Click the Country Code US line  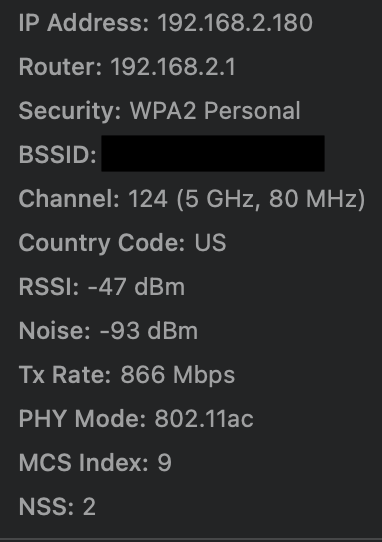tap(122, 242)
